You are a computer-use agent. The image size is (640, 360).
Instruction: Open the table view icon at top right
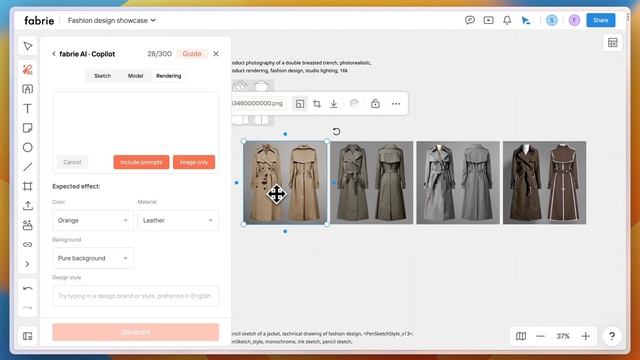click(x=612, y=42)
